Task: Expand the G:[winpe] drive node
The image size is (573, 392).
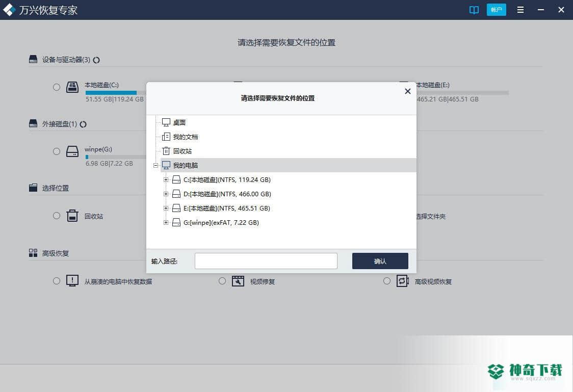Action: 166,222
